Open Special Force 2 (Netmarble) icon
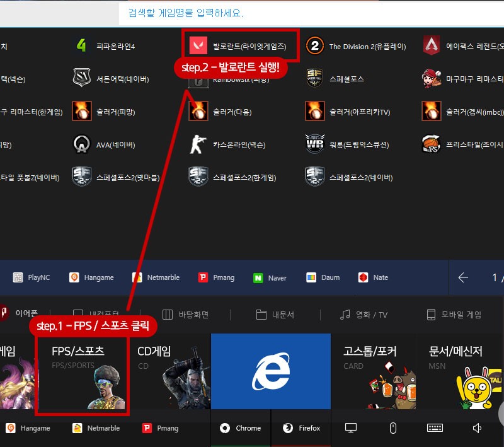 coord(82,177)
